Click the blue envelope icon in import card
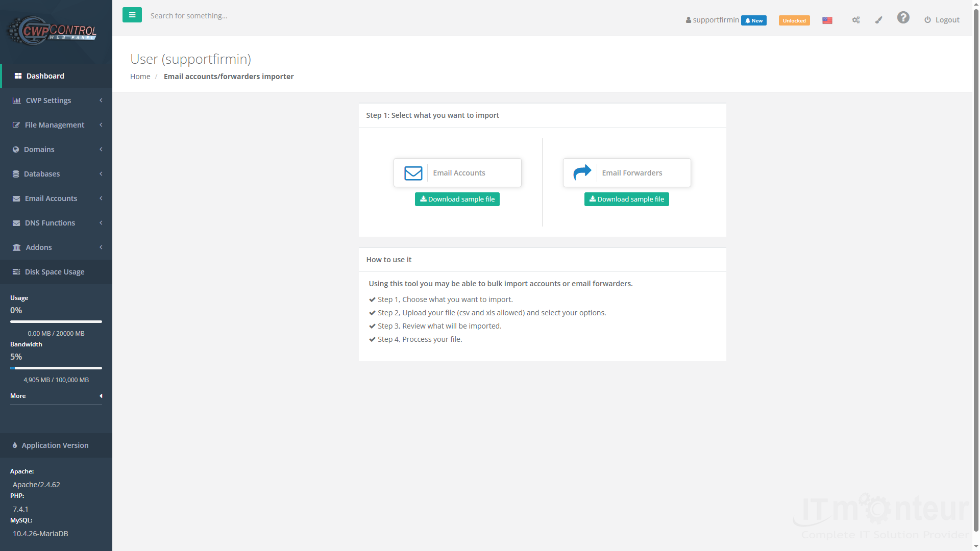 413,173
